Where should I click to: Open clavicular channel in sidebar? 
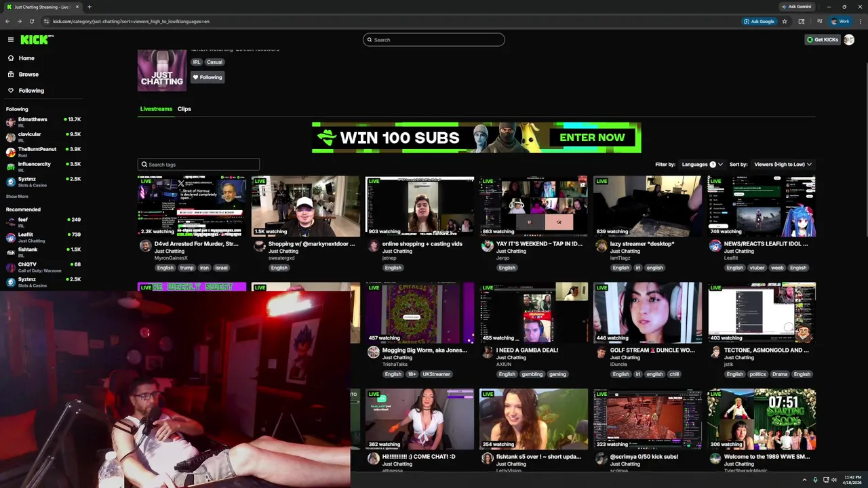[x=43, y=137]
